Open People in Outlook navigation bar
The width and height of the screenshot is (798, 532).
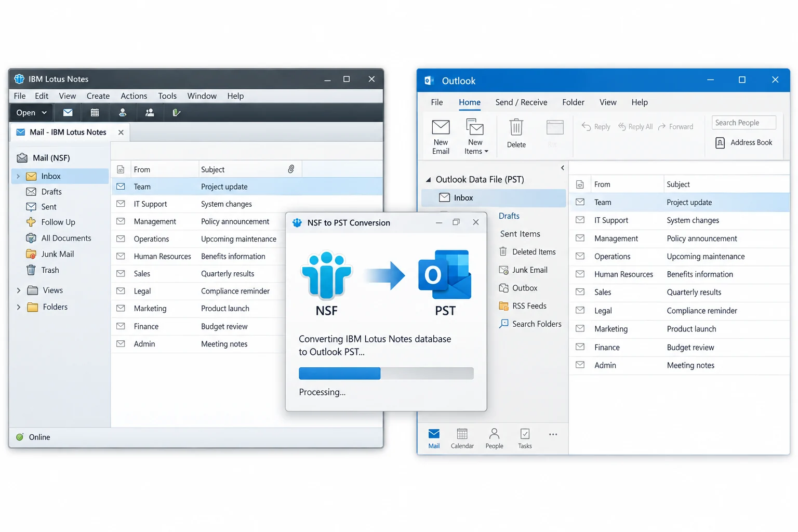pos(494,438)
